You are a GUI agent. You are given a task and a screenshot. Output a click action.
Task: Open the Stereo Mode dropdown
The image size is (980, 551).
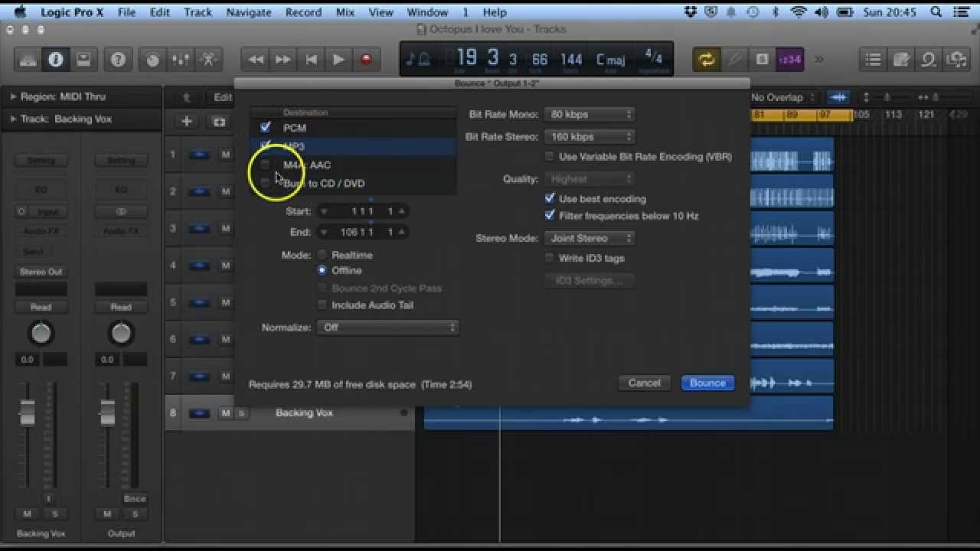click(590, 238)
